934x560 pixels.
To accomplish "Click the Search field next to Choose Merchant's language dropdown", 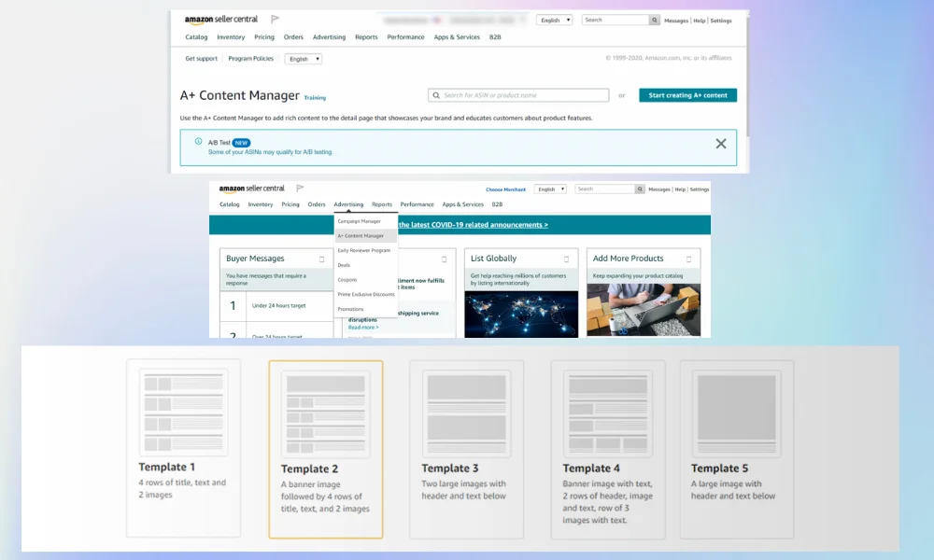I will [x=605, y=189].
